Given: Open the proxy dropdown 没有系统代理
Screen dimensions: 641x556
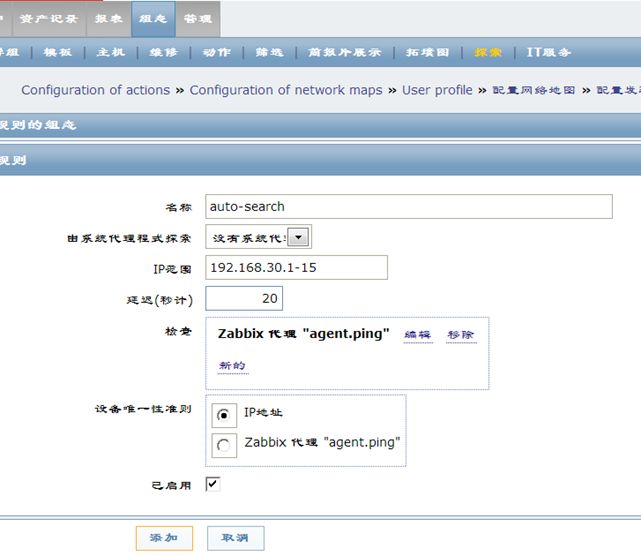Looking at the screenshot, I should pos(258,237).
